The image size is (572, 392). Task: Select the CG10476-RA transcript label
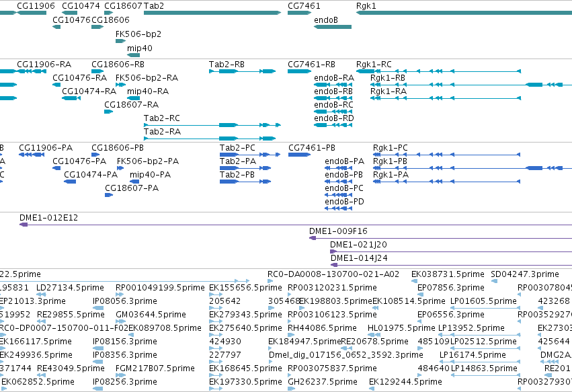[x=79, y=78]
